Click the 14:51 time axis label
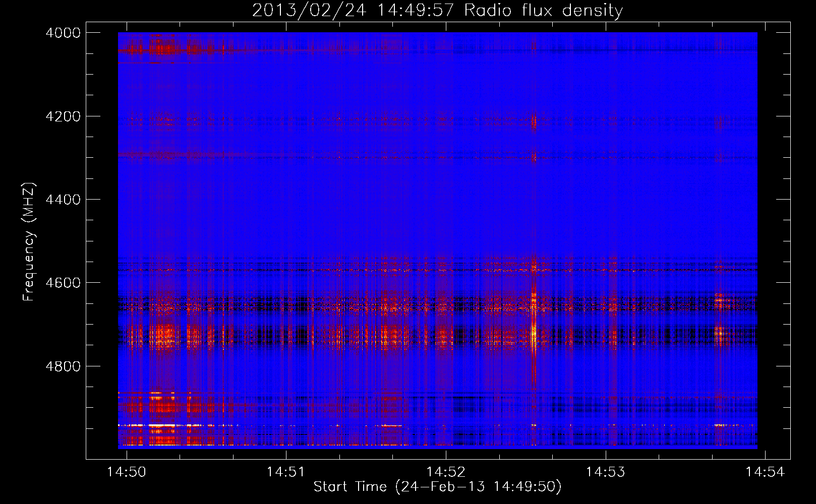 286,472
